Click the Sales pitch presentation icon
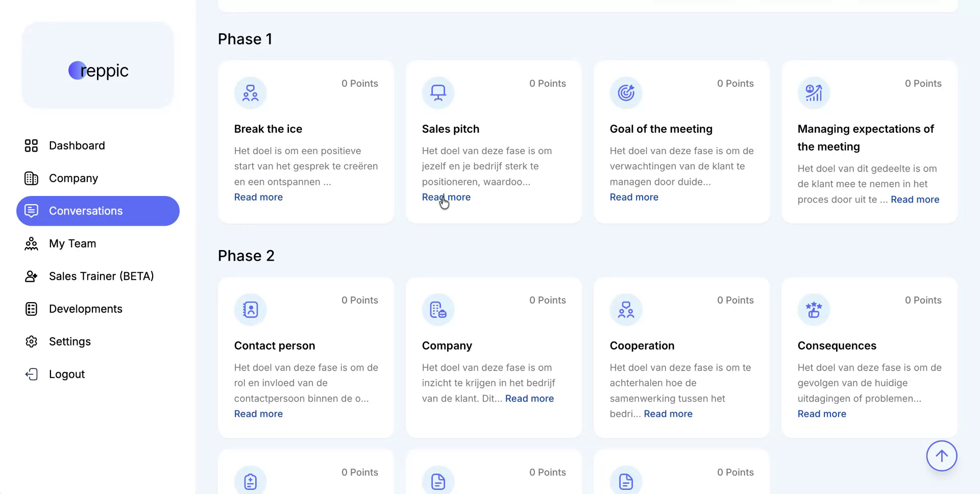The image size is (980, 494). tap(438, 93)
